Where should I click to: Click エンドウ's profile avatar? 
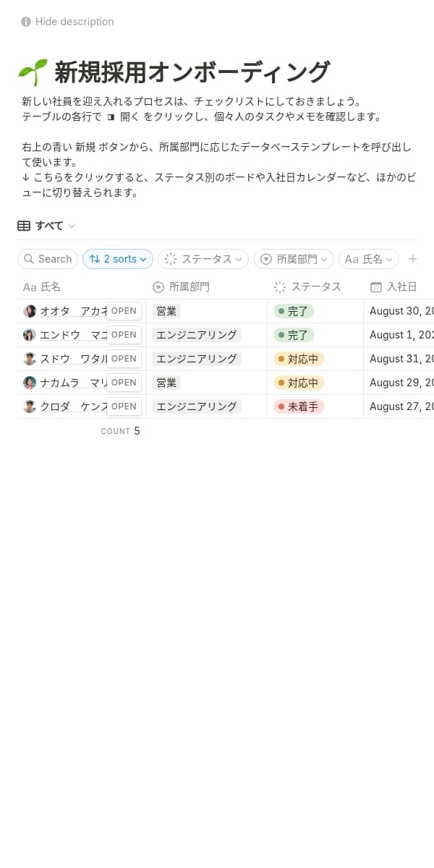coord(30,335)
